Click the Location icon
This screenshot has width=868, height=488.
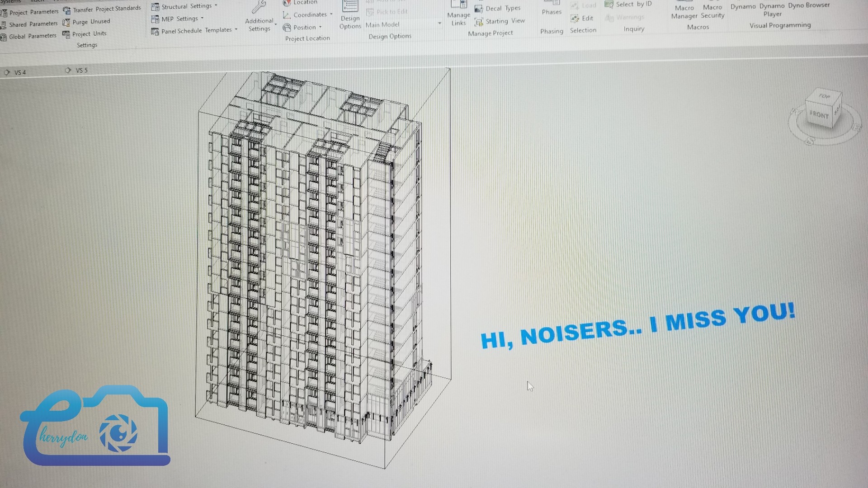tap(287, 3)
